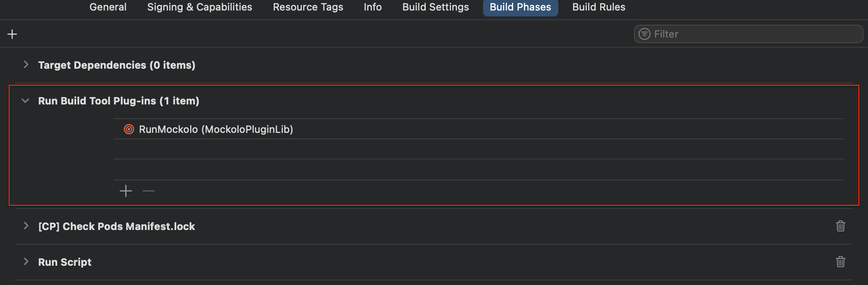Click the add new build phase plus icon
868x285 pixels.
click(x=12, y=34)
